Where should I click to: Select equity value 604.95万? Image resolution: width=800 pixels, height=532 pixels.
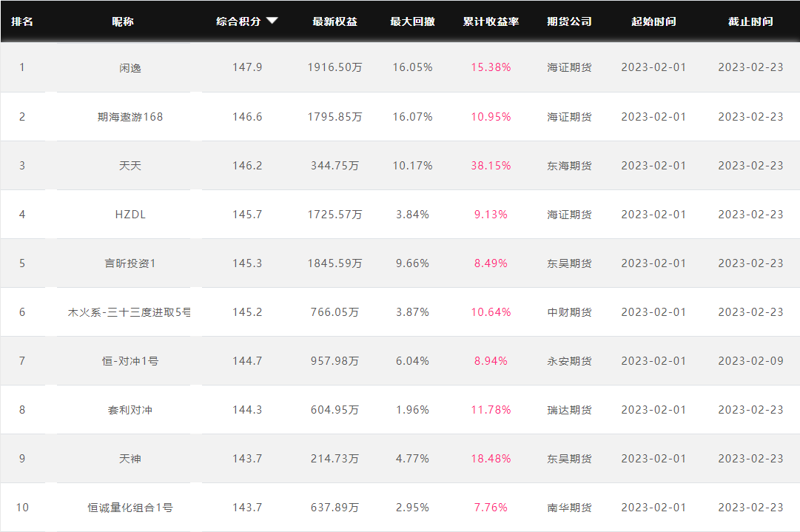pyautogui.click(x=335, y=410)
